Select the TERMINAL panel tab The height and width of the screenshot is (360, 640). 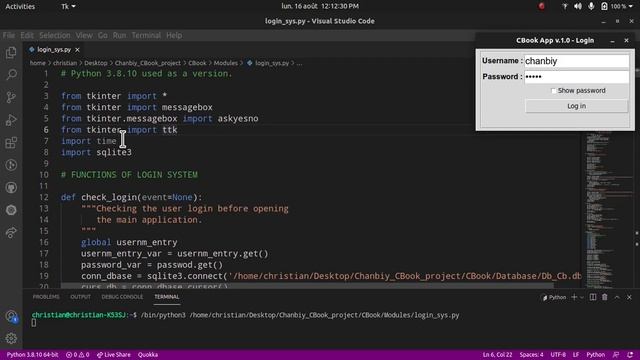[x=167, y=297]
